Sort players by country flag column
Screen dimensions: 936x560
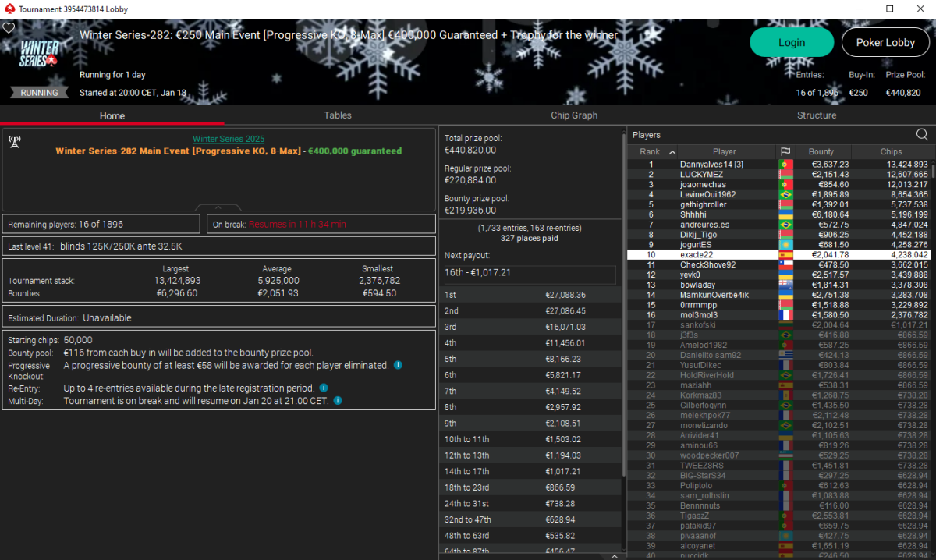tap(785, 151)
